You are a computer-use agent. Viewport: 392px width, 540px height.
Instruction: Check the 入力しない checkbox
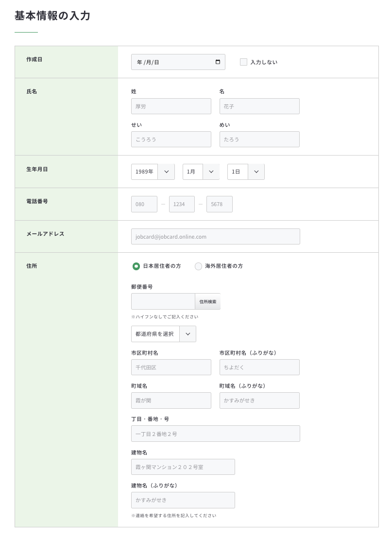(243, 62)
